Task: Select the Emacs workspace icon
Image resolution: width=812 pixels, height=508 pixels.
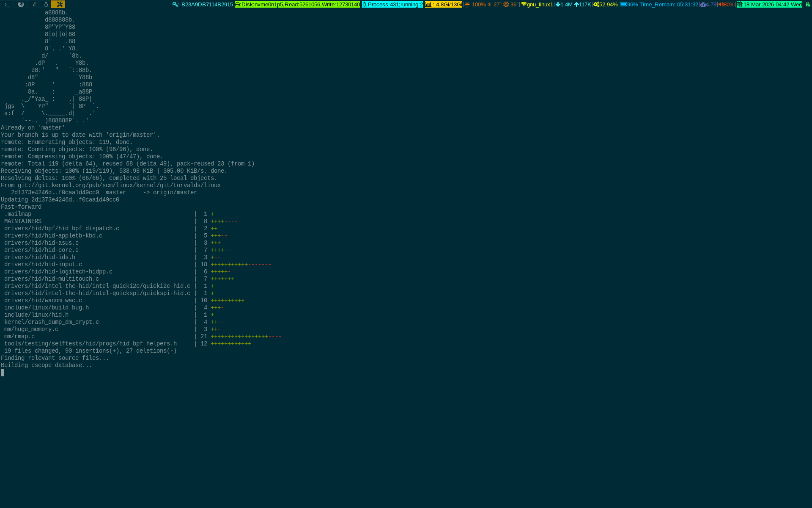Action: coord(34,4)
